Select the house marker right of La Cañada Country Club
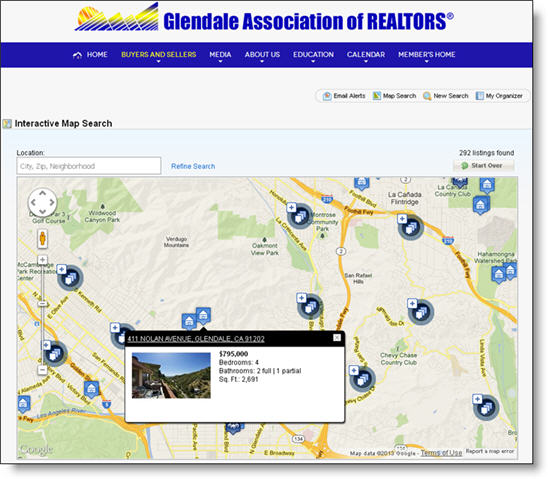Viewport: 548px width, 479px height. point(487,186)
